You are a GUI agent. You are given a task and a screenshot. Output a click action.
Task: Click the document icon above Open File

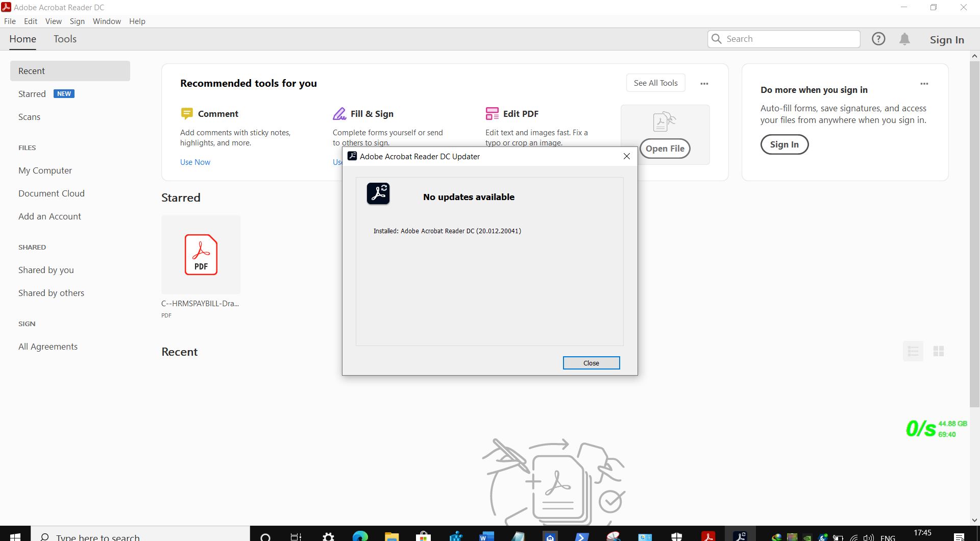click(664, 122)
